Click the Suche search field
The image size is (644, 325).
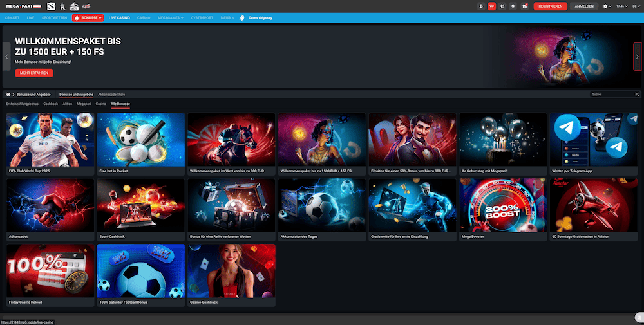pos(612,95)
